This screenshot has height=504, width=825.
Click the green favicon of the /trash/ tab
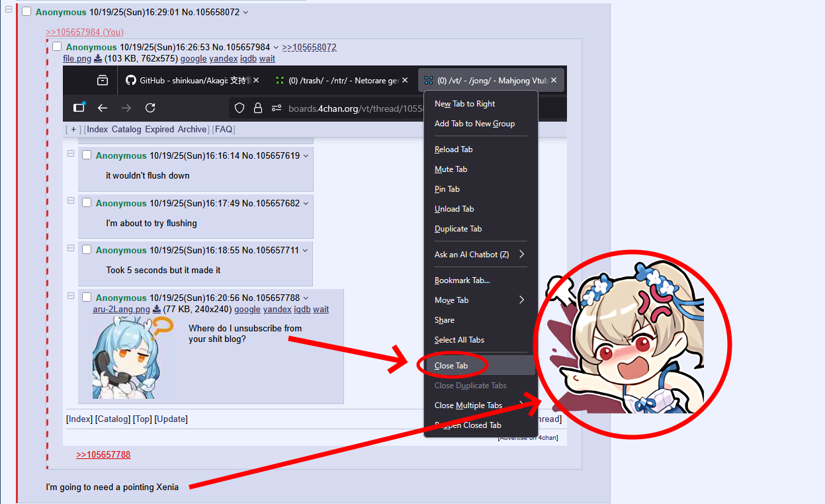(280, 80)
